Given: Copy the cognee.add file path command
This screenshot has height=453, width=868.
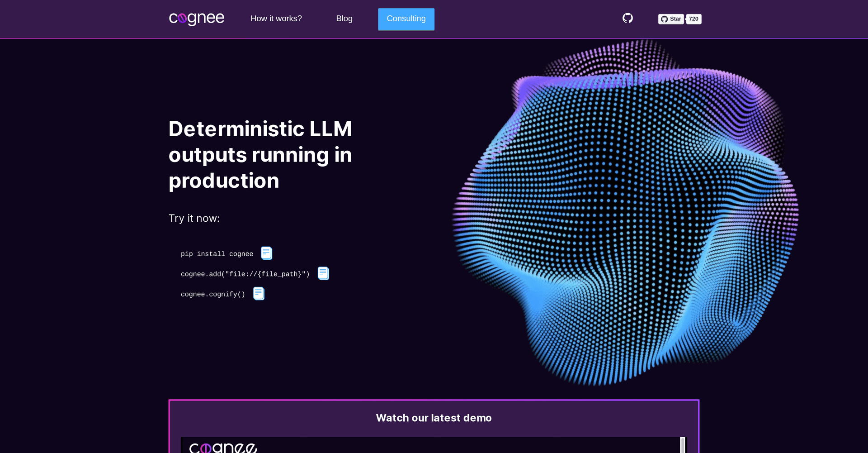Looking at the screenshot, I should pos(323,273).
